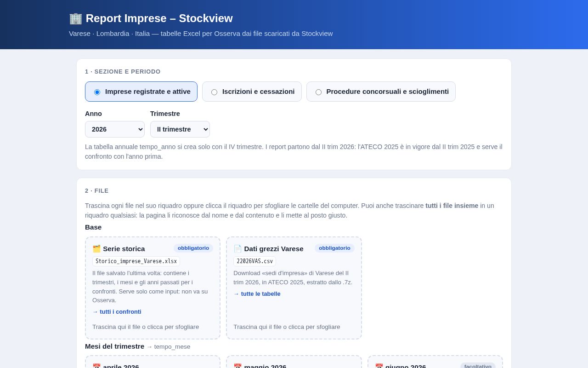The width and height of the screenshot is (588, 368).
Task: Click the 22026VAS.csv file name chip
Action: coord(254,261)
